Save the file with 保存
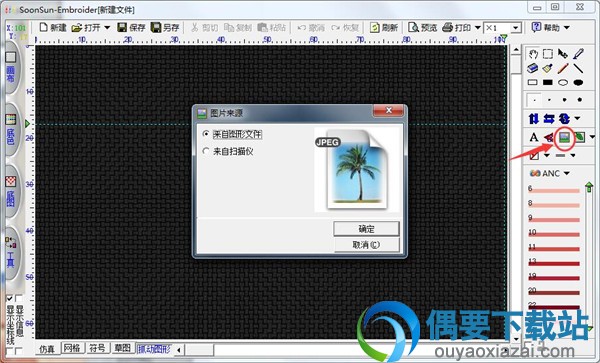This screenshot has width=600, height=363. coord(131,28)
